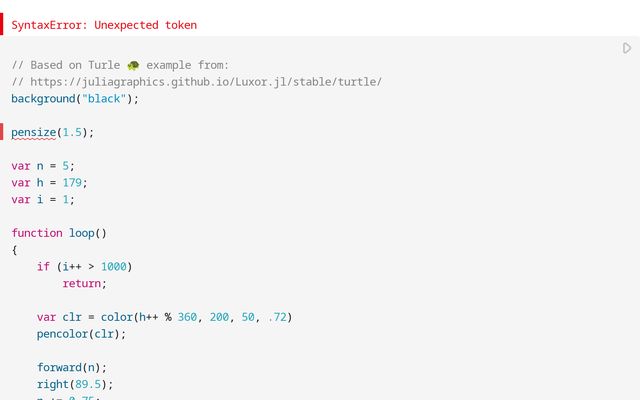Run the code cell with play icon
Screen dimensions: 640x400
[x=627, y=48]
